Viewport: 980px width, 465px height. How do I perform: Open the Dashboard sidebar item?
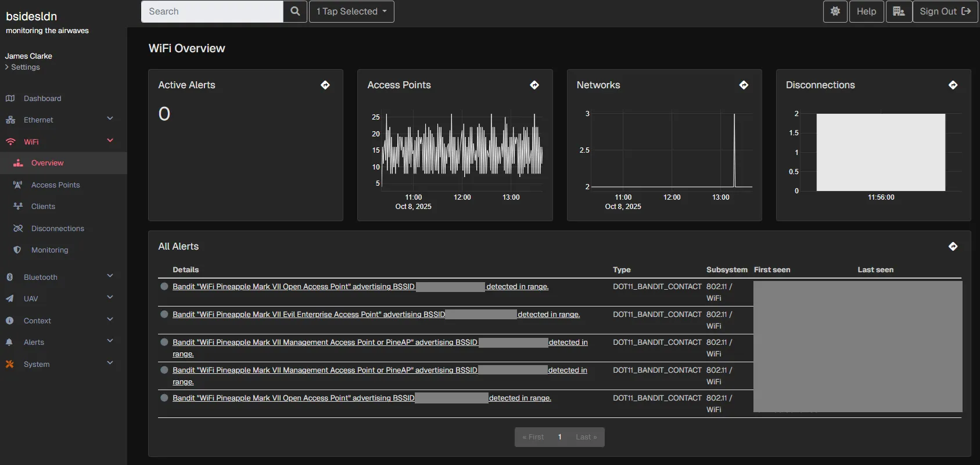(42, 99)
